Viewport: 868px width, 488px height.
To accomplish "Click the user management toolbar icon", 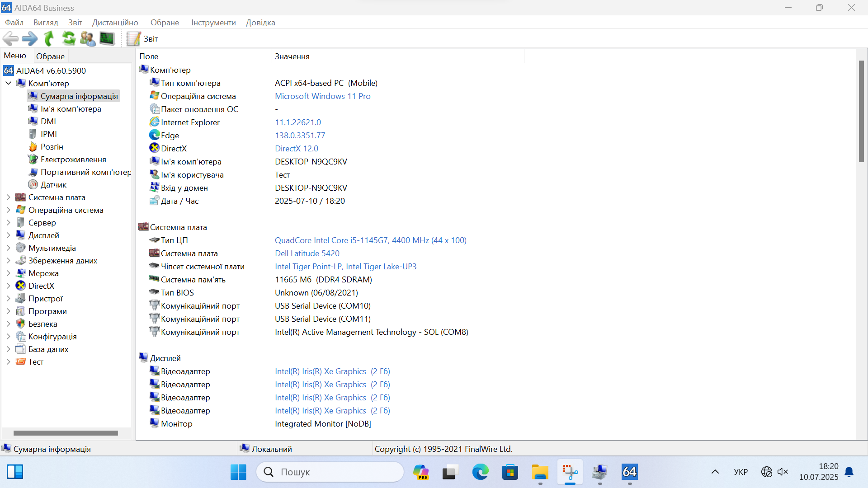I will point(88,39).
